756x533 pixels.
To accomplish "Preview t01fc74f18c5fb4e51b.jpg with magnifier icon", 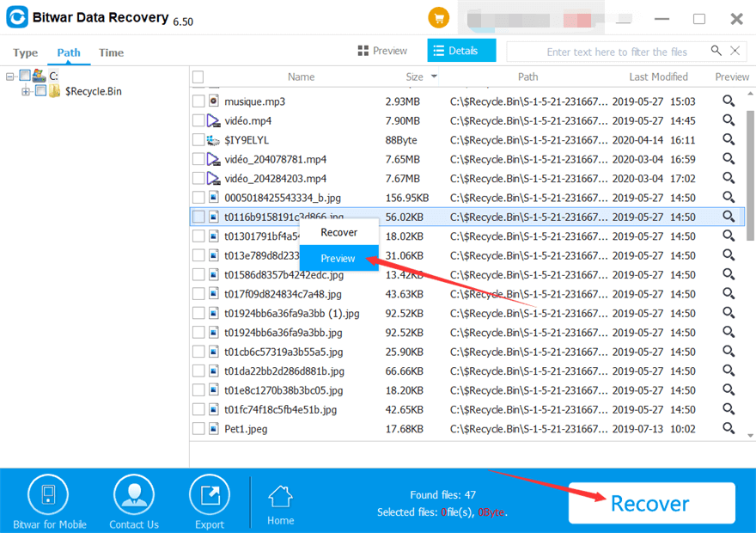I will [728, 409].
